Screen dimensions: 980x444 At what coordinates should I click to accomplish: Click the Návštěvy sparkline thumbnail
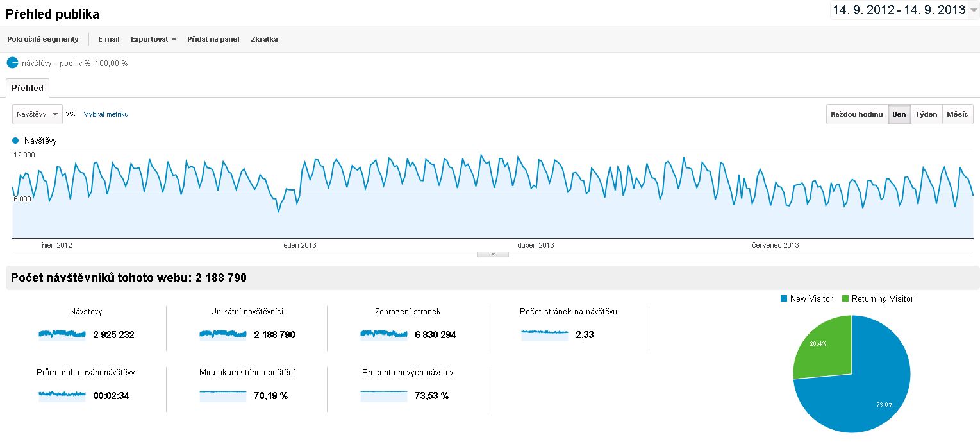(x=62, y=334)
